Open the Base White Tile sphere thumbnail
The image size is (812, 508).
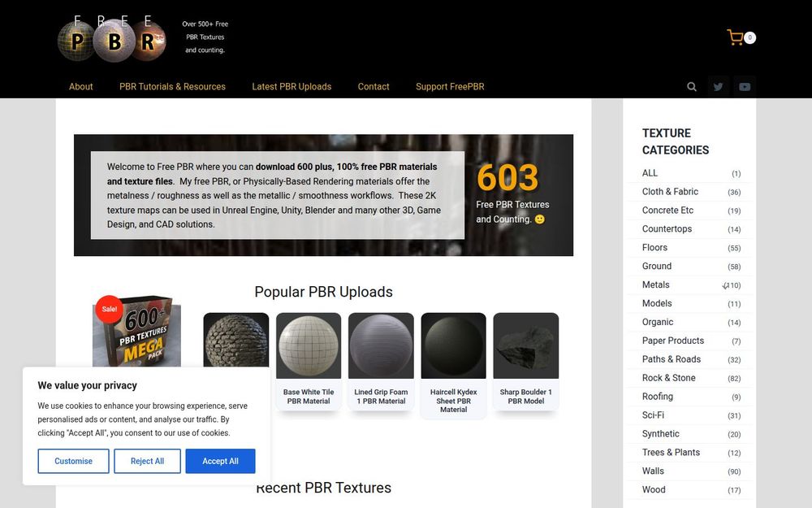tap(309, 345)
